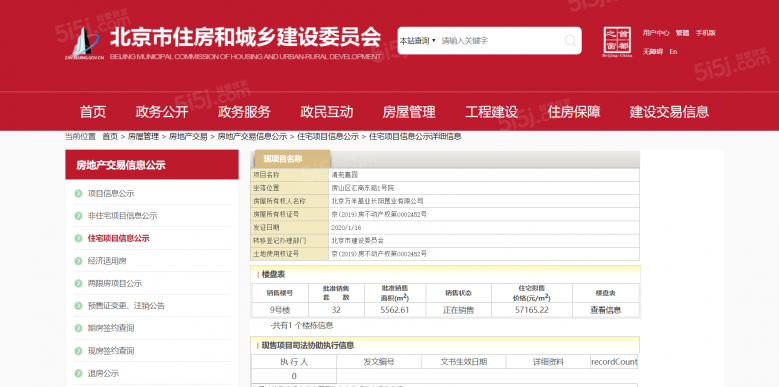The image size is (779, 387).
Task: Open sidebar item 退房公示
Action: point(103,373)
